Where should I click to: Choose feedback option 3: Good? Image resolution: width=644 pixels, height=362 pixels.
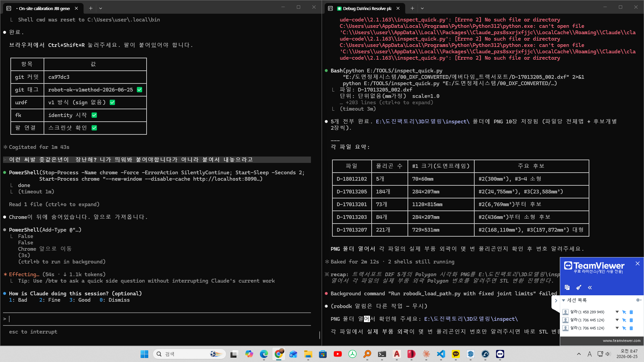pos(80,300)
